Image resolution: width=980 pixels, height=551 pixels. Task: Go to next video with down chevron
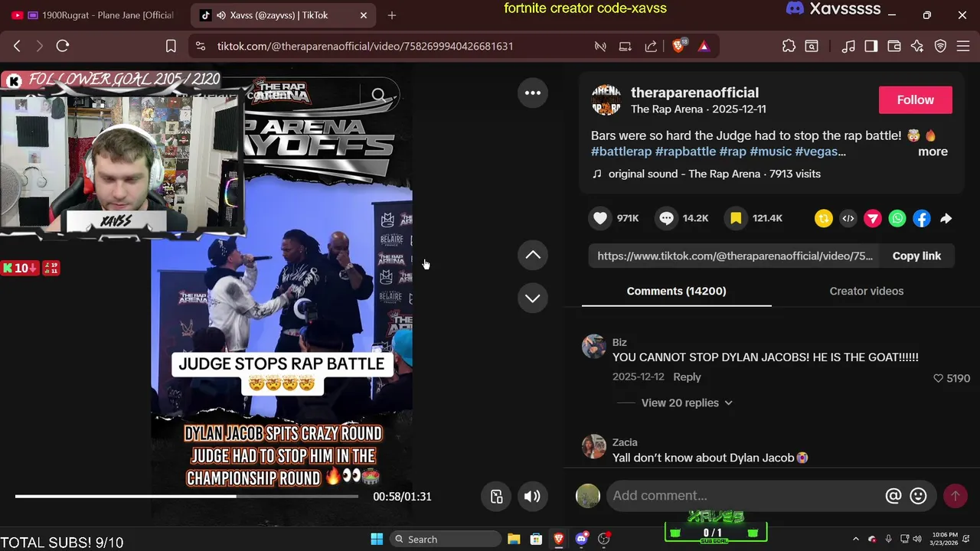coord(533,298)
